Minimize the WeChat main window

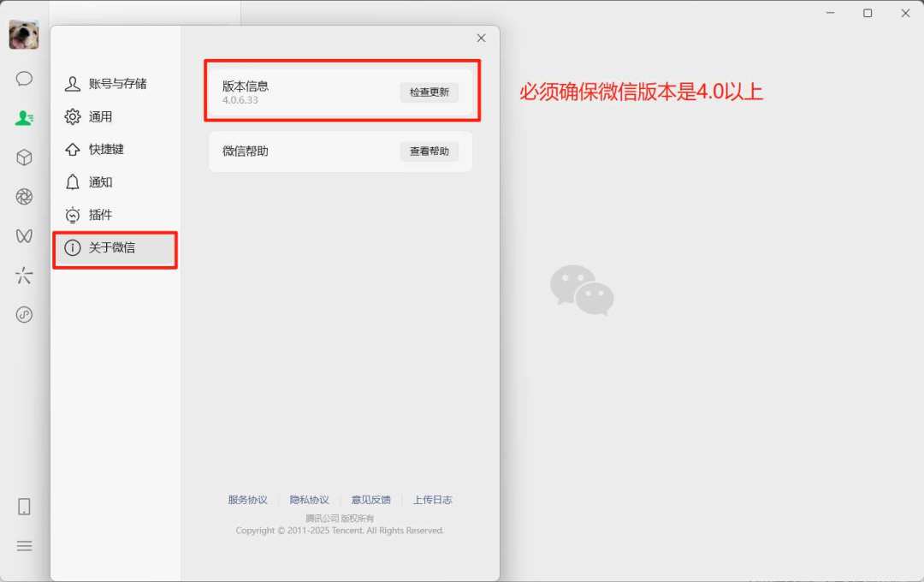click(x=830, y=13)
